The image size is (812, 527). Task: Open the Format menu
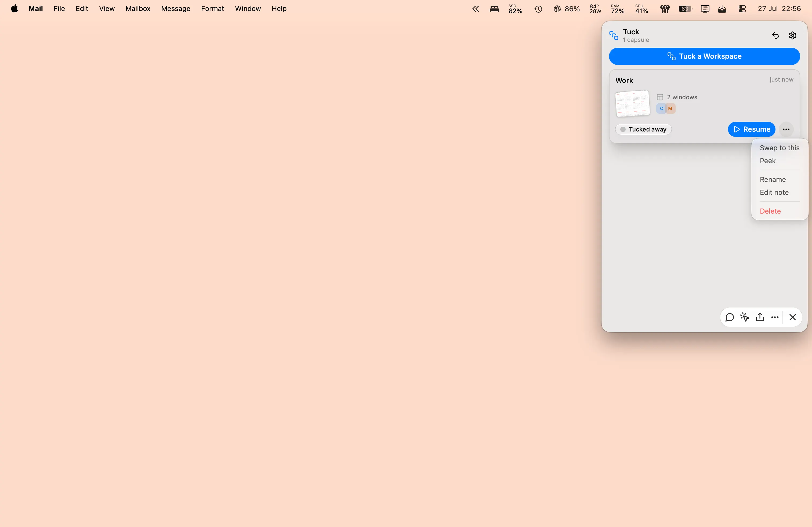pos(212,9)
